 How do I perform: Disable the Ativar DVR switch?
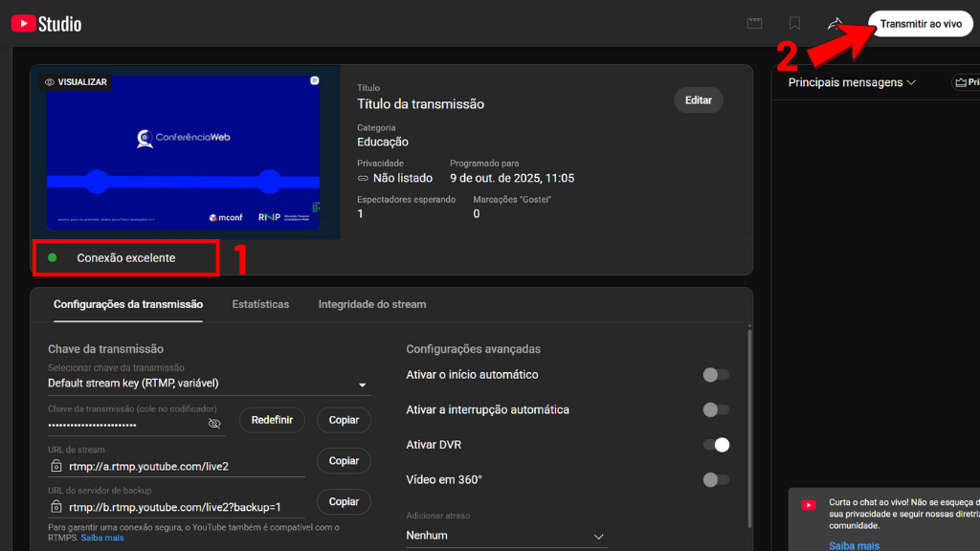pyautogui.click(x=715, y=445)
